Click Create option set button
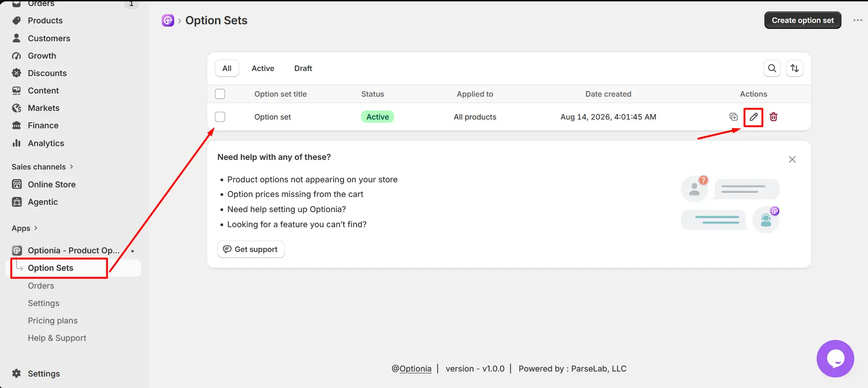 [802, 20]
